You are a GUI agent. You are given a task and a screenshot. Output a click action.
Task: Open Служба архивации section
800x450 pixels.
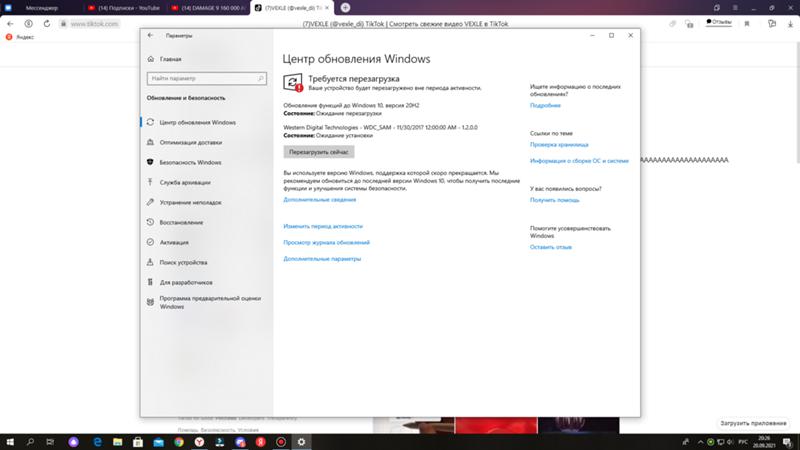tap(185, 182)
